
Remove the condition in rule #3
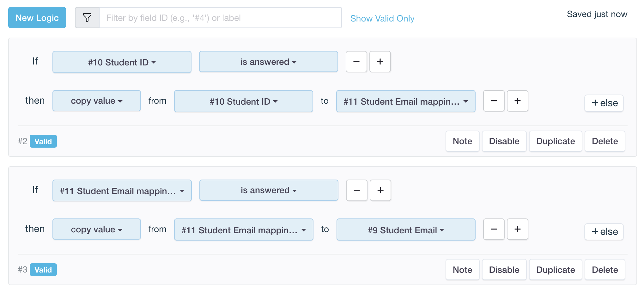[356, 190]
